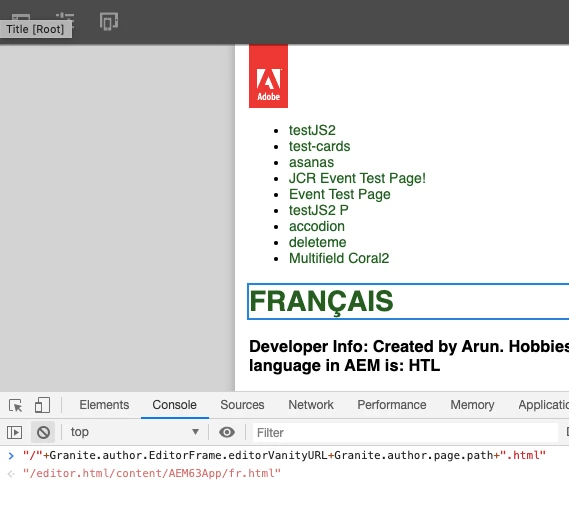Image resolution: width=569 pixels, height=513 pixels.
Task: Clear the console output
Action: [43, 432]
